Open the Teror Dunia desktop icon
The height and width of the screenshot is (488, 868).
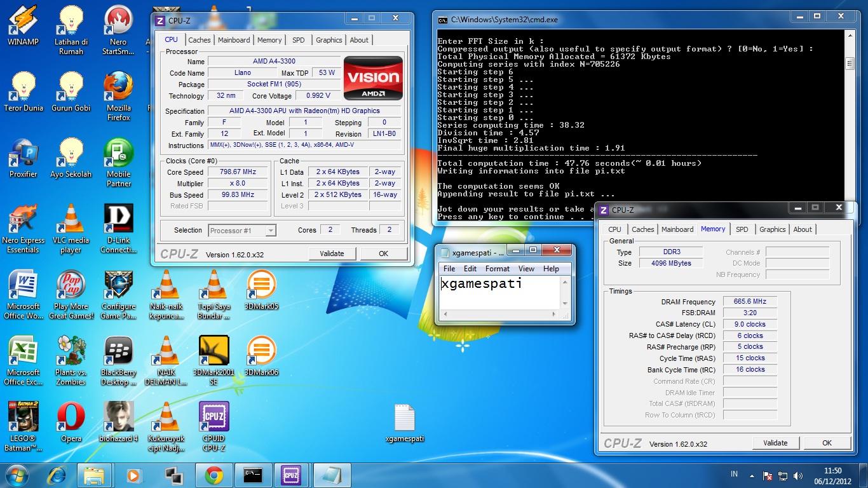coord(24,91)
